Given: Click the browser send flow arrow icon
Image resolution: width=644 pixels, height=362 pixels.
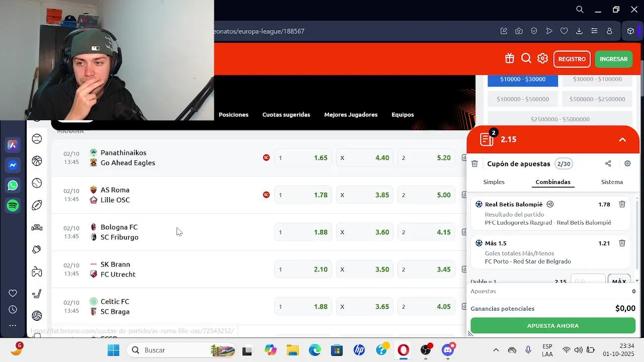Looking at the screenshot, I should [x=549, y=31].
